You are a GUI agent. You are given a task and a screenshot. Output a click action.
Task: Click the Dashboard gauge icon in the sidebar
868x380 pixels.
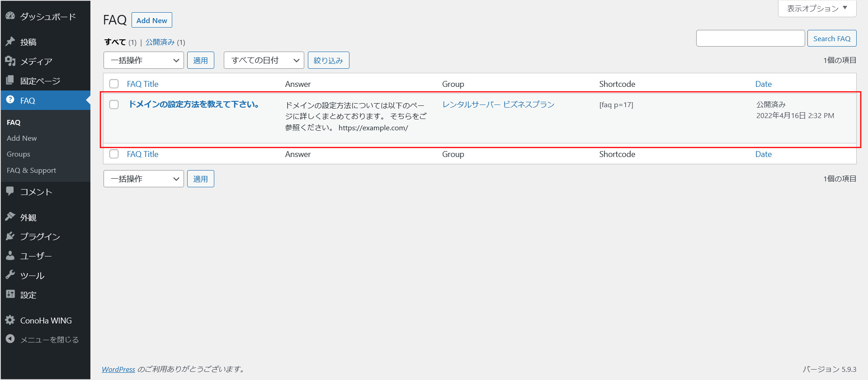pos(10,16)
